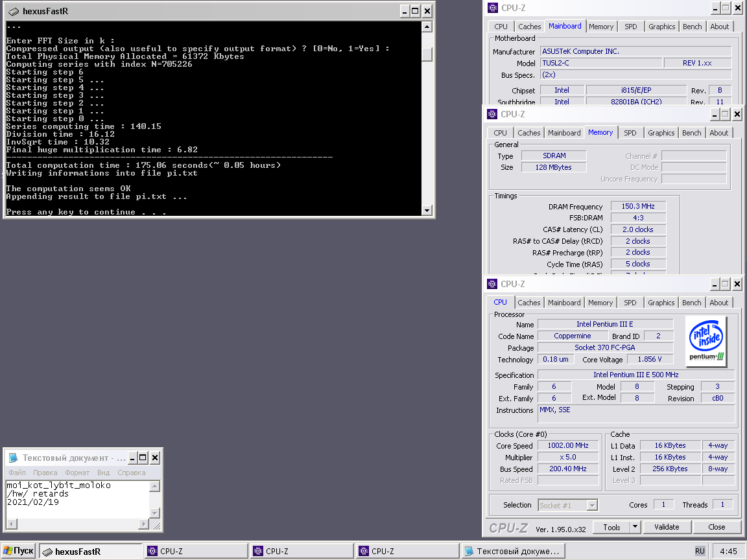747x560 pixels.
Task: Click the Notepad vertical scroll up arrow
Action: [154, 485]
